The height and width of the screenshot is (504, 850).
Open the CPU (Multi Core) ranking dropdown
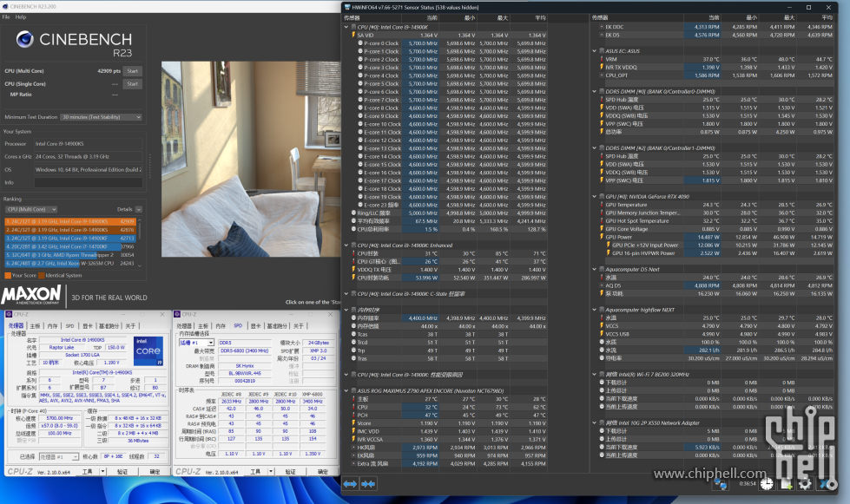31,210
